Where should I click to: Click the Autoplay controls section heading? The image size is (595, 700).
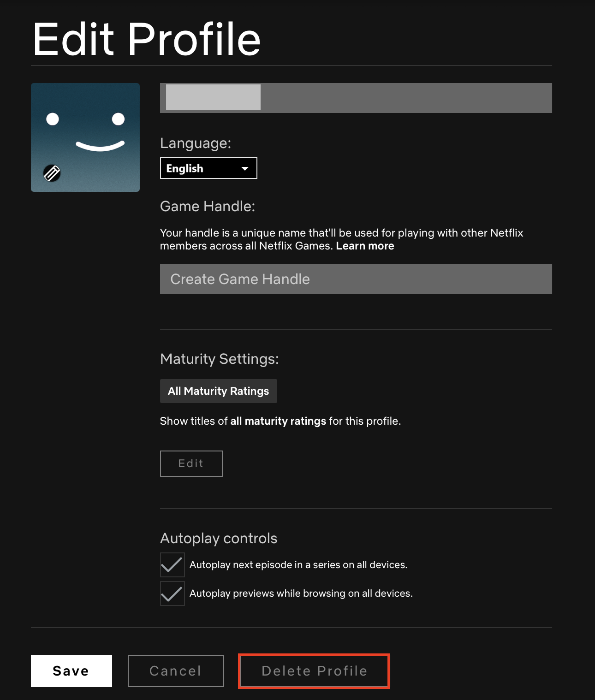pyautogui.click(x=218, y=538)
